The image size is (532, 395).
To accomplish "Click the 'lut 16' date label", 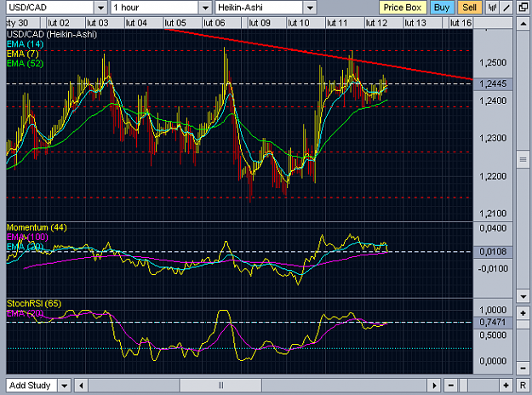I will click(x=460, y=23).
